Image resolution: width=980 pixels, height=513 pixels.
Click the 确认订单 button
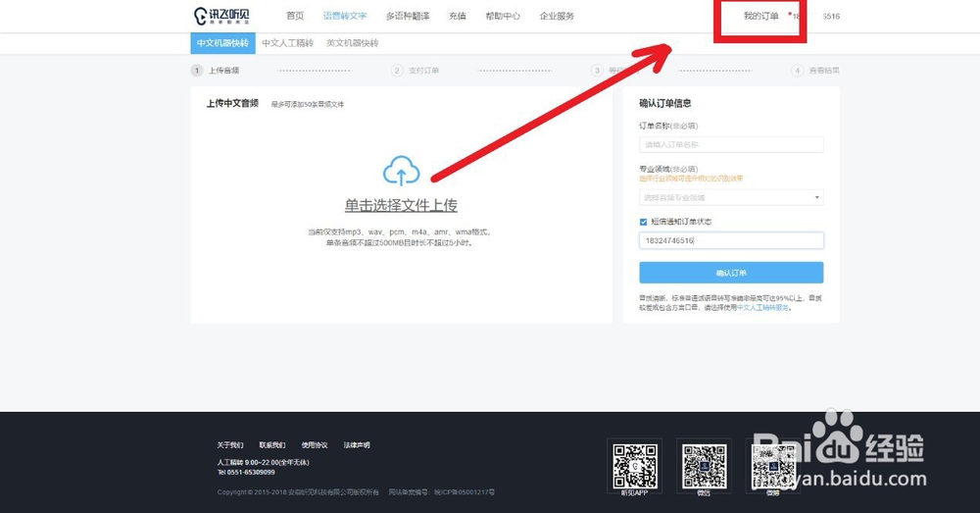click(731, 273)
